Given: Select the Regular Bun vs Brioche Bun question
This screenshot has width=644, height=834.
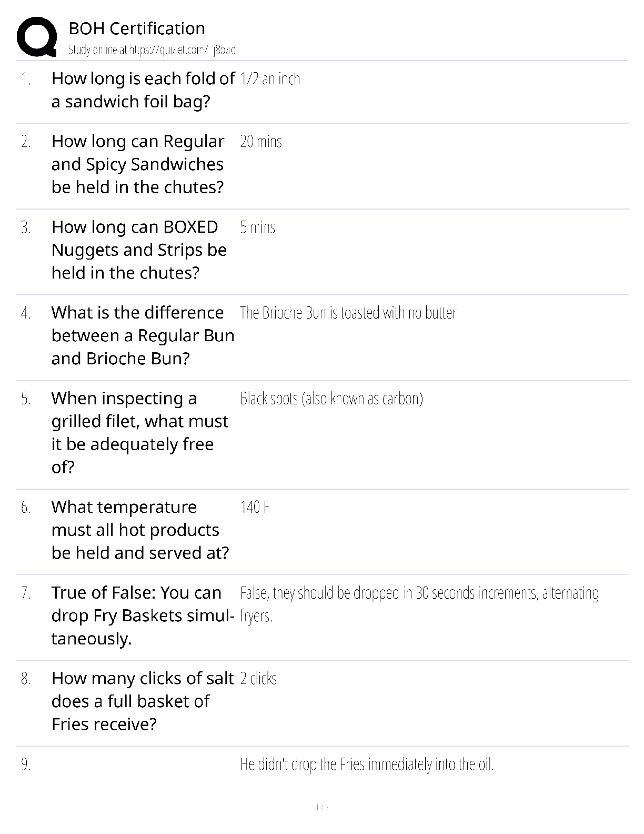Looking at the screenshot, I should tap(143, 336).
